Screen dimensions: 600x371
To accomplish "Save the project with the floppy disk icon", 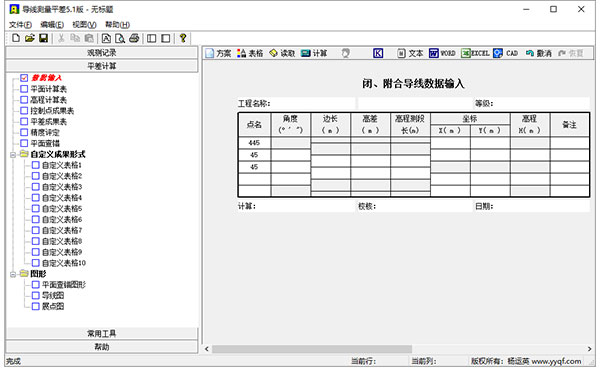I will click(x=43, y=38).
